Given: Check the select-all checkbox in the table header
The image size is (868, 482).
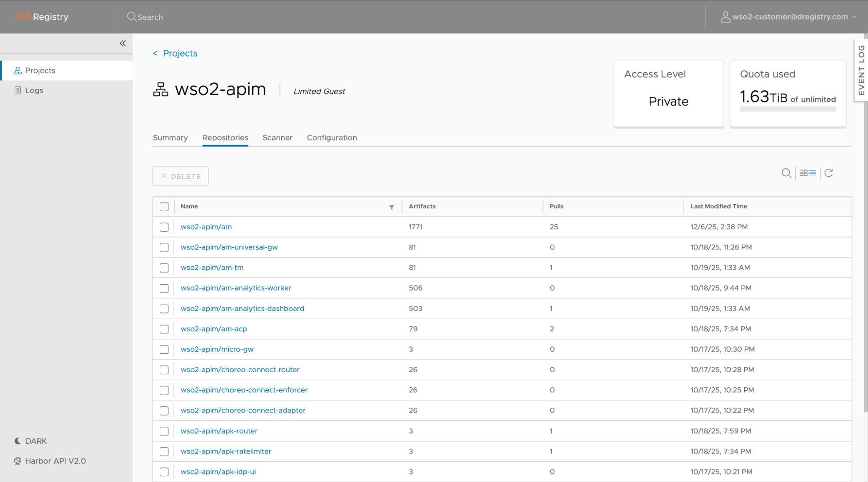Looking at the screenshot, I should click(164, 206).
